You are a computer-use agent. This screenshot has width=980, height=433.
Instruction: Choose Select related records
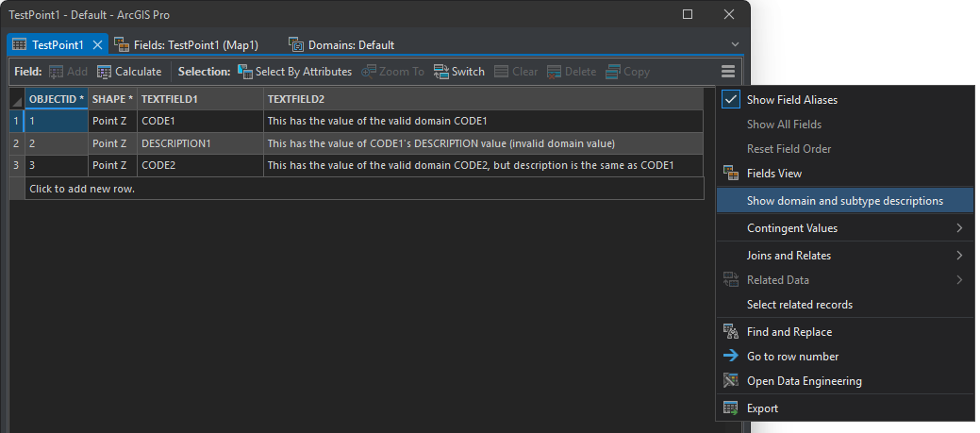(x=845, y=305)
